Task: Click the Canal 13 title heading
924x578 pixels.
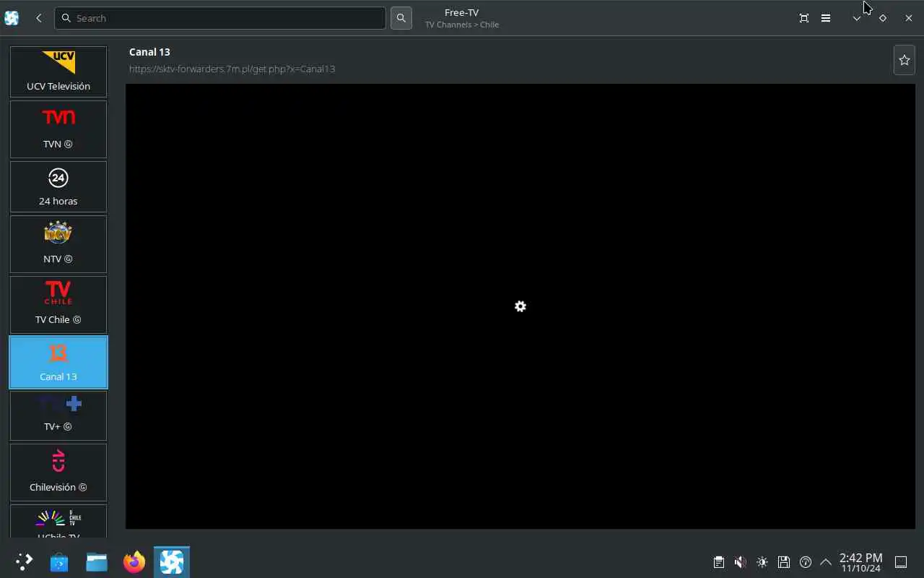Action: (x=149, y=52)
